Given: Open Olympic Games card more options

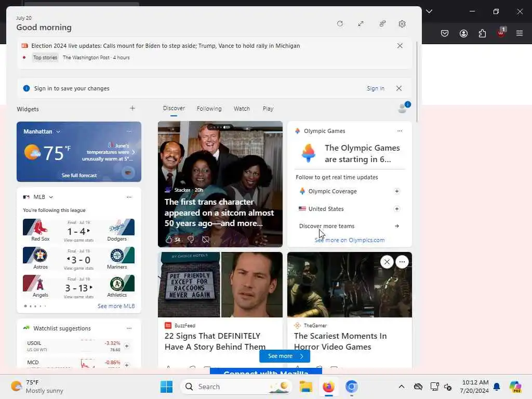Looking at the screenshot, I should pyautogui.click(x=400, y=131).
